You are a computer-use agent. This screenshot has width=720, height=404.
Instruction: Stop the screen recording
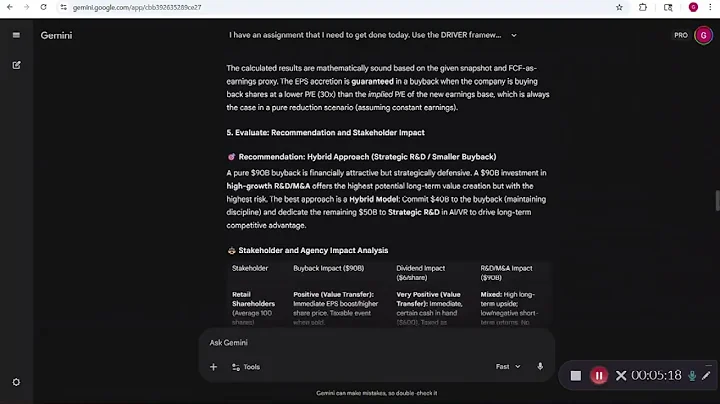576,376
